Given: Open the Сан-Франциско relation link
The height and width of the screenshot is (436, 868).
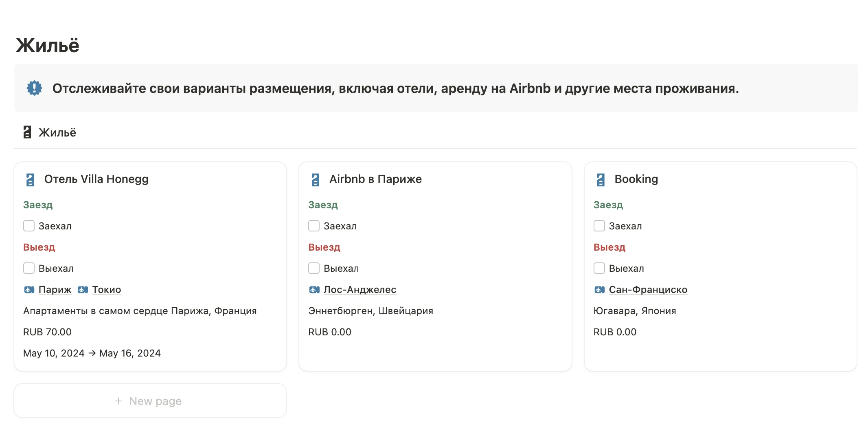Looking at the screenshot, I should click(648, 290).
